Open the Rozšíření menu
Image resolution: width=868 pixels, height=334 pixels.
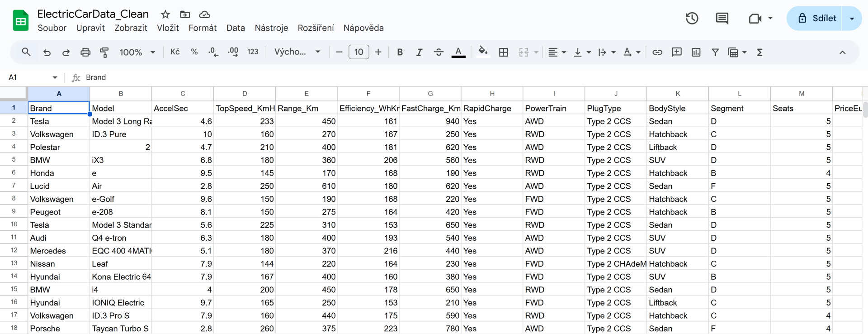316,28
